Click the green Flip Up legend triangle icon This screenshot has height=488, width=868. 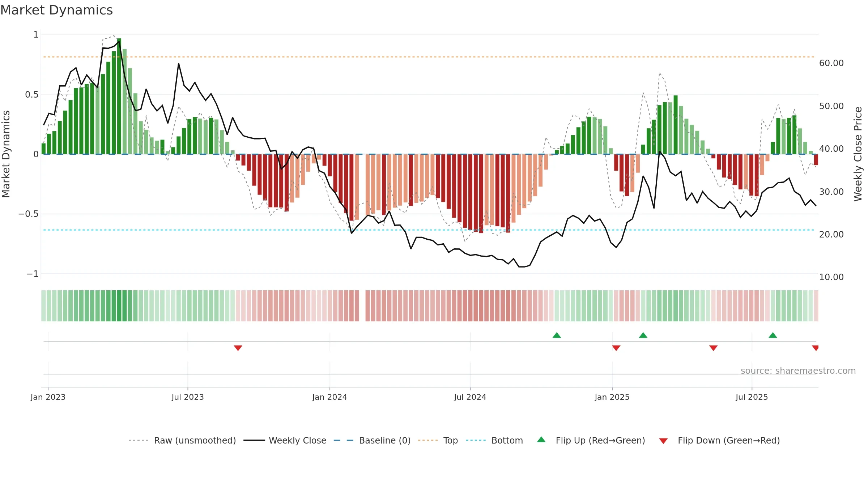[x=541, y=440]
